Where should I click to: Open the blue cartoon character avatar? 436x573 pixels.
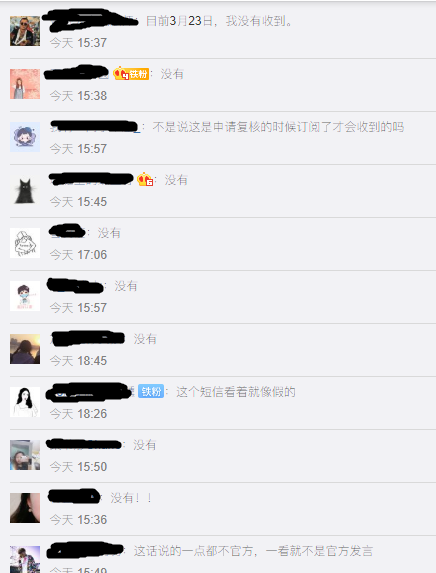[x=25, y=137]
